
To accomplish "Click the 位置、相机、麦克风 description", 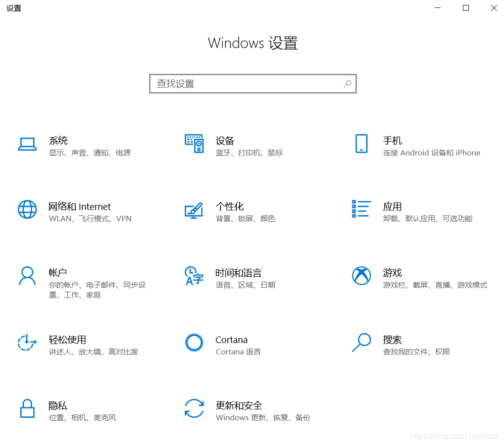I will pyautogui.click(x=83, y=418).
